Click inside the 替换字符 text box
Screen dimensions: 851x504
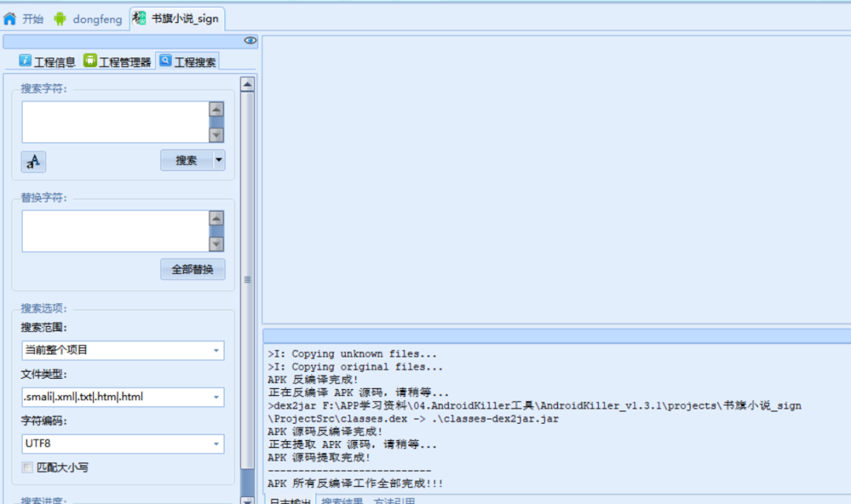pos(116,231)
